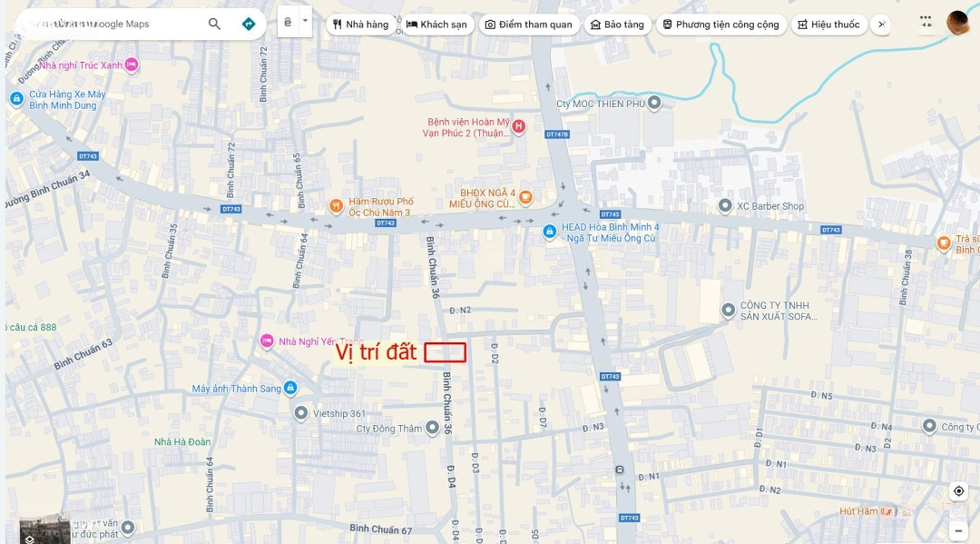The image size is (980, 544).
Task: Click the Điểm tham quan button
Action: pyautogui.click(x=528, y=25)
